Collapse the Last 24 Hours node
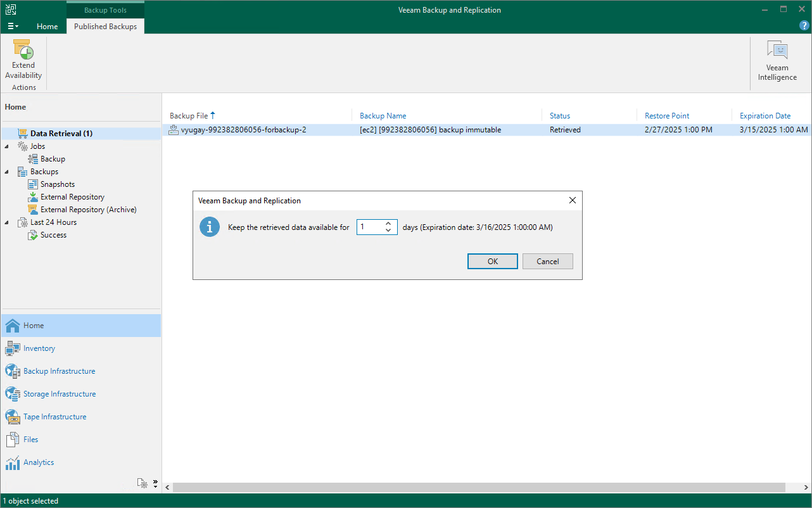 pos(7,222)
